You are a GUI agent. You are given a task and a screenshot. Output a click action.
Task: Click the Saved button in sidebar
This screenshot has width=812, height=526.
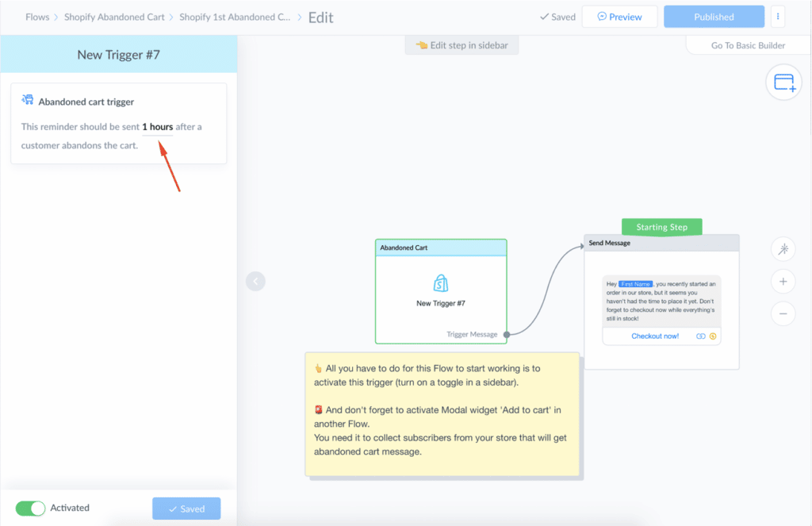point(186,509)
